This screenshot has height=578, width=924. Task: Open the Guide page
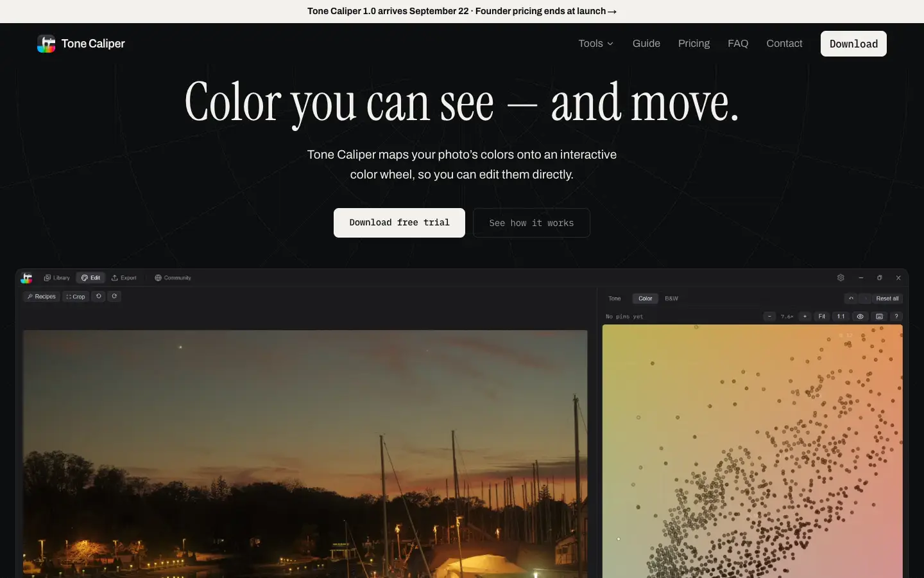(646, 44)
